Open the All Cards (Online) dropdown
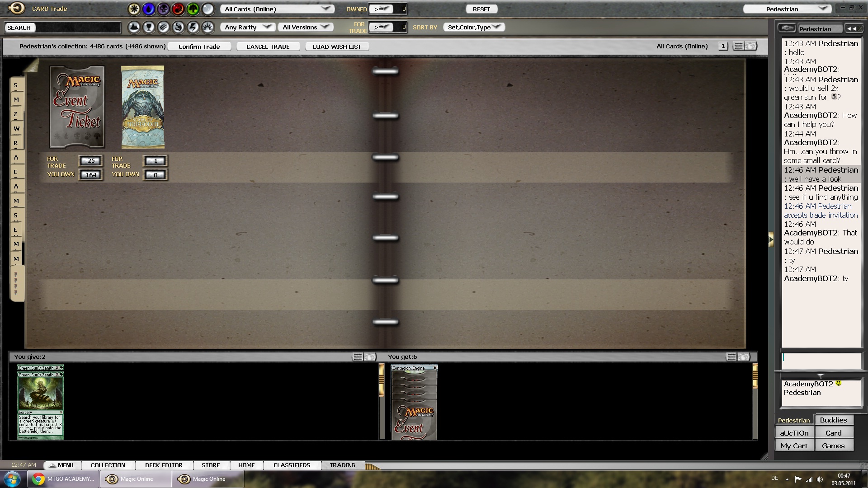 (x=277, y=9)
